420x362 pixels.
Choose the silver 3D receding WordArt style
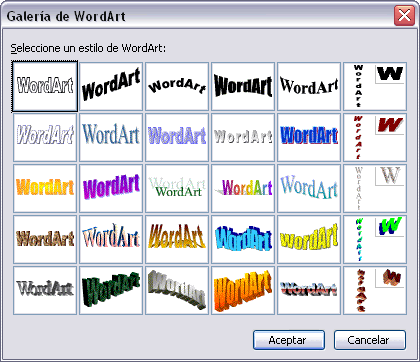coord(177,290)
